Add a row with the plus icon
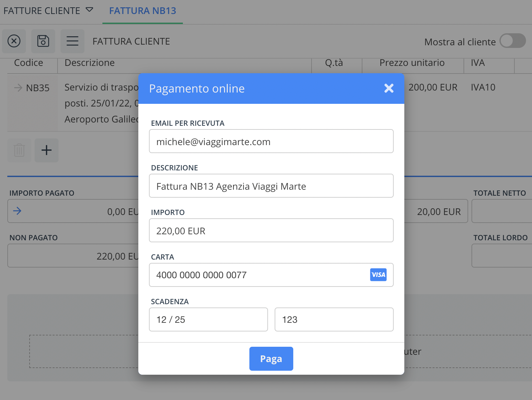This screenshot has height=400, width=532. [x=47, y=150]
